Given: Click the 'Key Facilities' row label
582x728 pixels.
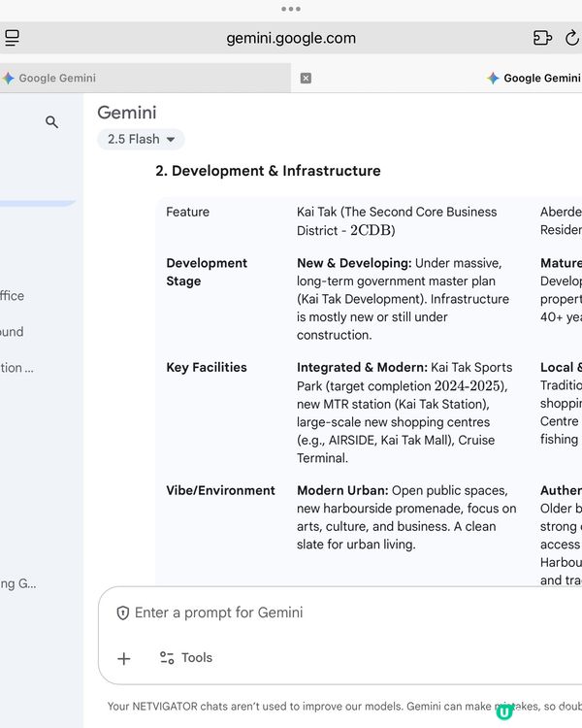Looking at the screenshot, I should coord(207,367).
